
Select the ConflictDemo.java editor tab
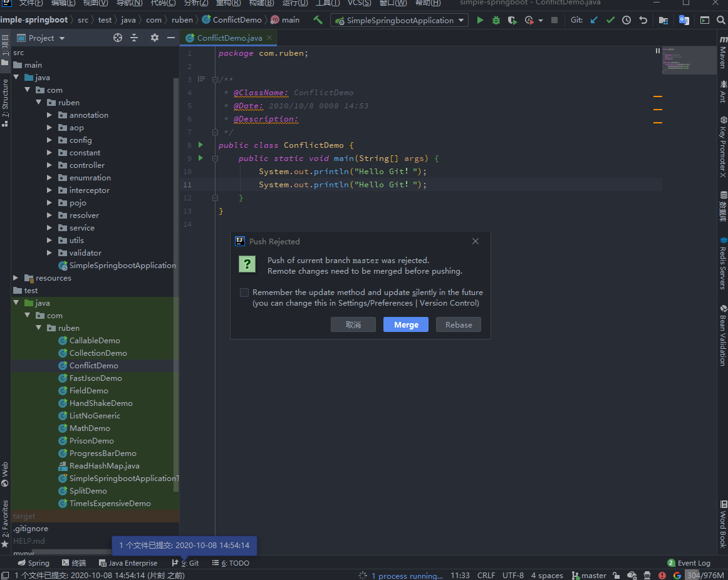(228, 38)
